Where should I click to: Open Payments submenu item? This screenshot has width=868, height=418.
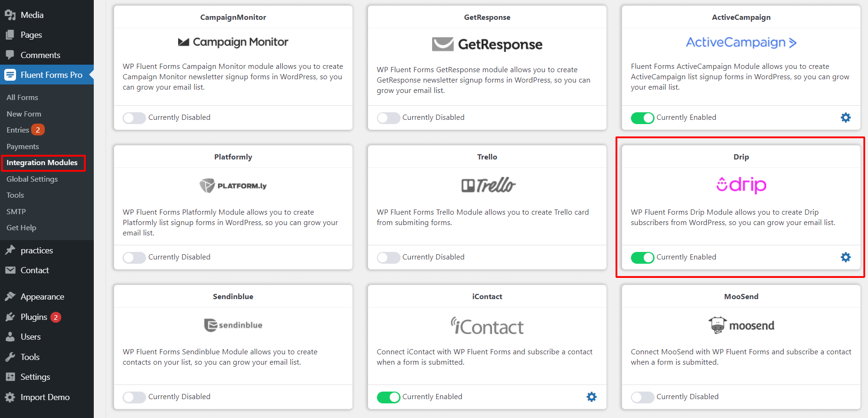(23, 146)
